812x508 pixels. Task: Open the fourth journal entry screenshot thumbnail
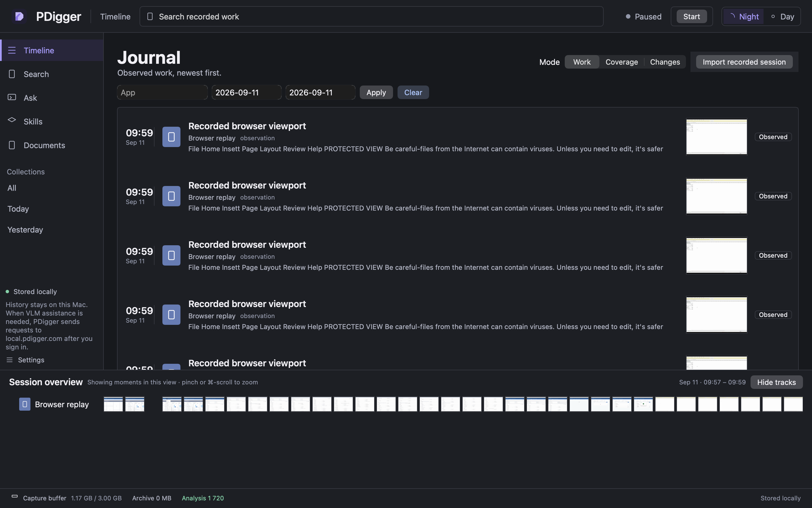[716, 315]
